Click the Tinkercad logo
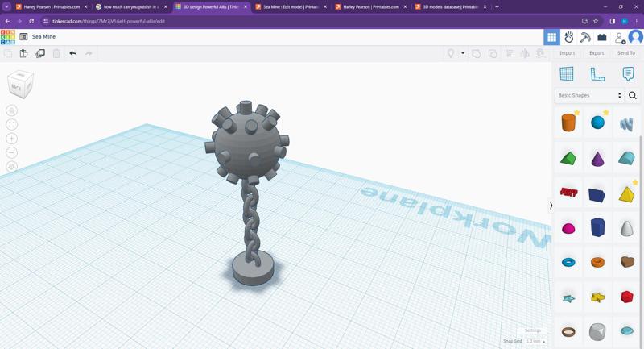Image resolution: width=644 pixels, height=349 pixels. coord(8,37)
